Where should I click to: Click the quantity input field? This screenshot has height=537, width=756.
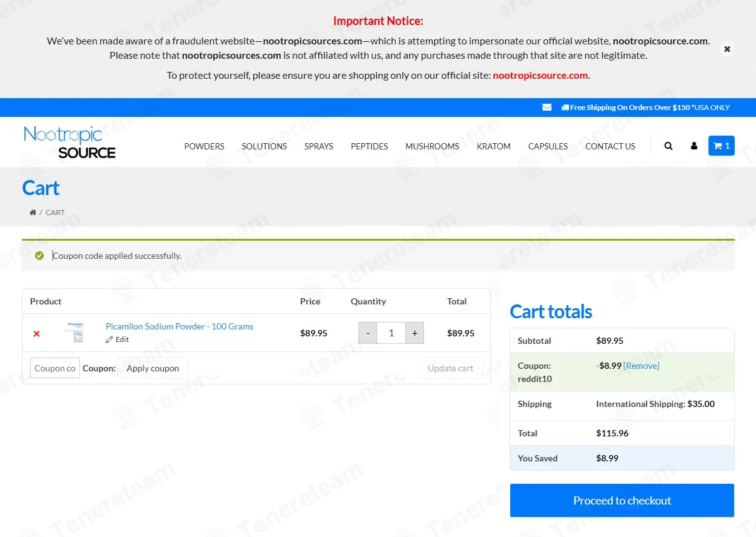point(391,333)
